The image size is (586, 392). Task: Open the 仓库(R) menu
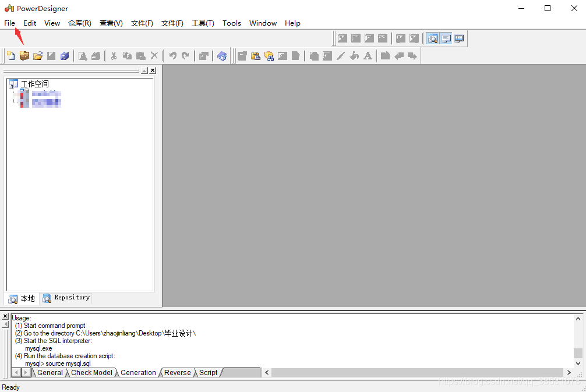click(80, 23)
